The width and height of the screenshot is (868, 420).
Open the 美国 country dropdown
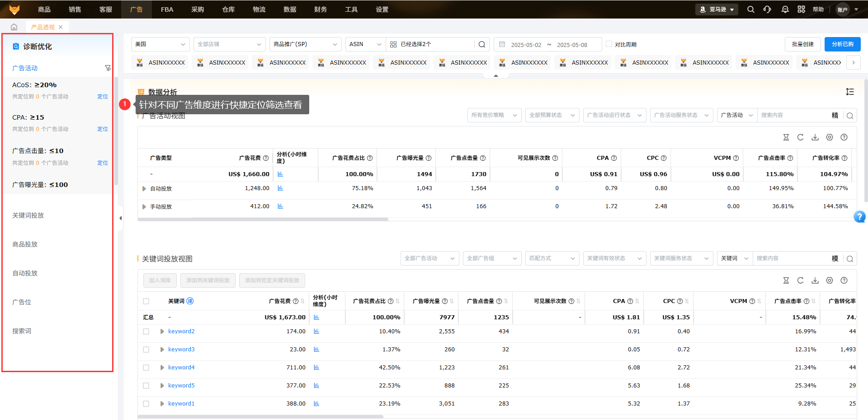160,44
